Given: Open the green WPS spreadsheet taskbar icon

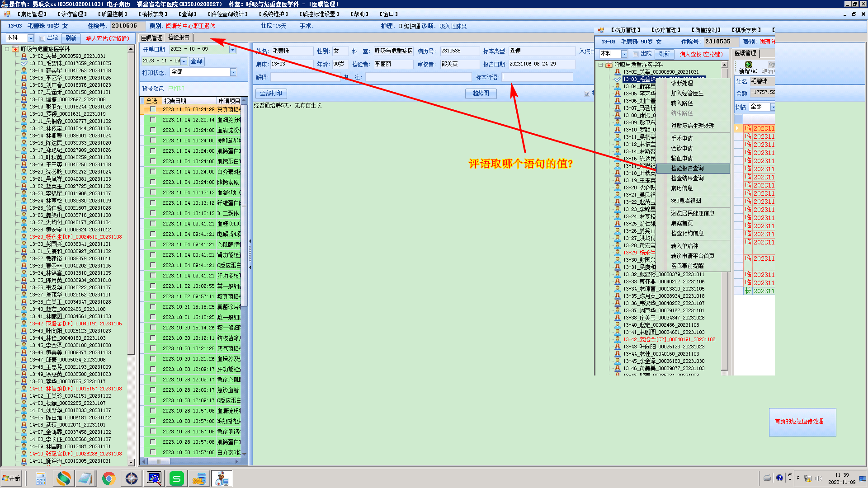Looking at the screenshot, I should (x=176, y=478).
